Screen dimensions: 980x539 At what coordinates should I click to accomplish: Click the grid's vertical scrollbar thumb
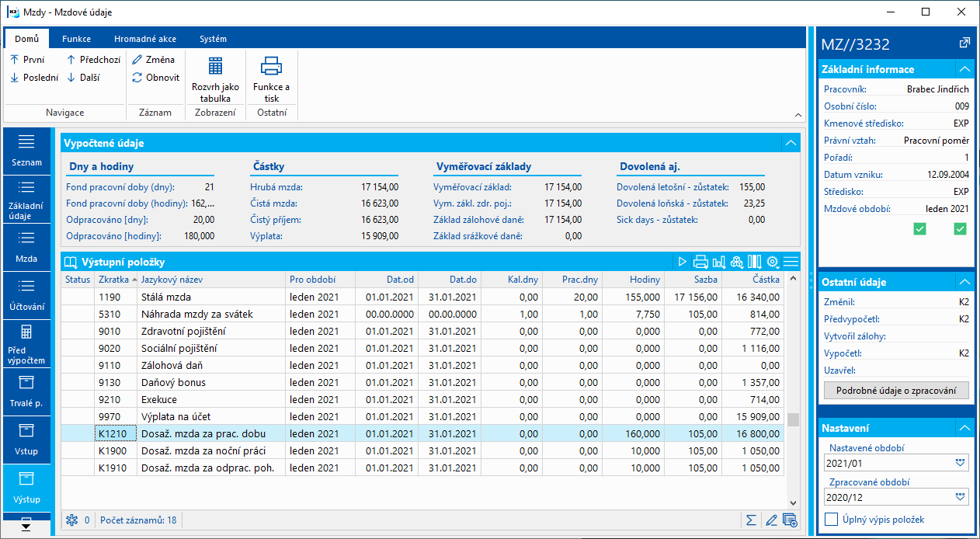click(x=793, y=419)
